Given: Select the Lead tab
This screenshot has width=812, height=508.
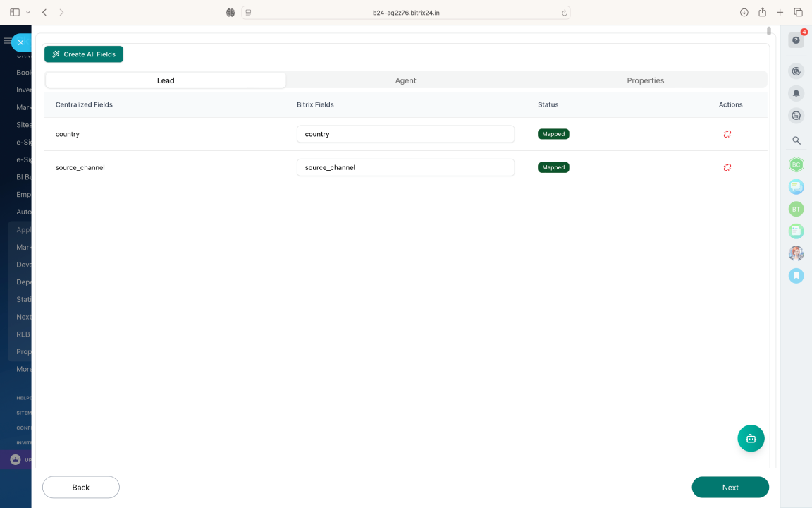Looking at the screenshot, I should coord(166,80).
